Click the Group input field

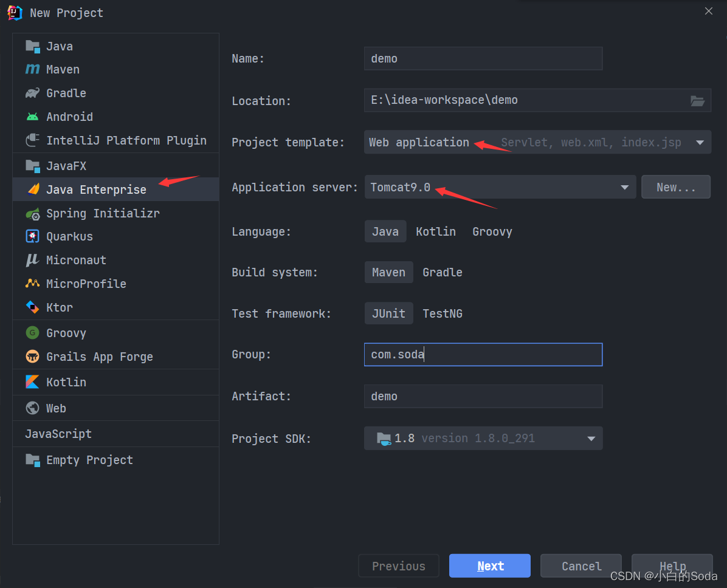[x=483, y=355]
